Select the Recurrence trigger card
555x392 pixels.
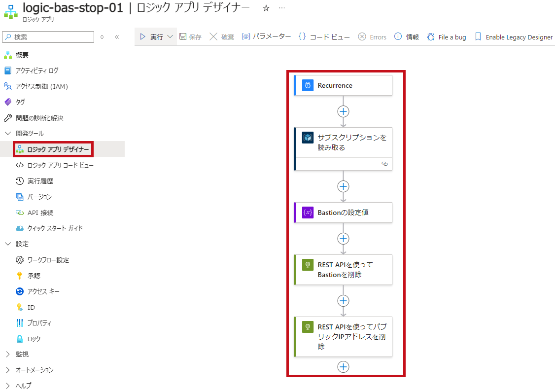(x=344, y=85)
